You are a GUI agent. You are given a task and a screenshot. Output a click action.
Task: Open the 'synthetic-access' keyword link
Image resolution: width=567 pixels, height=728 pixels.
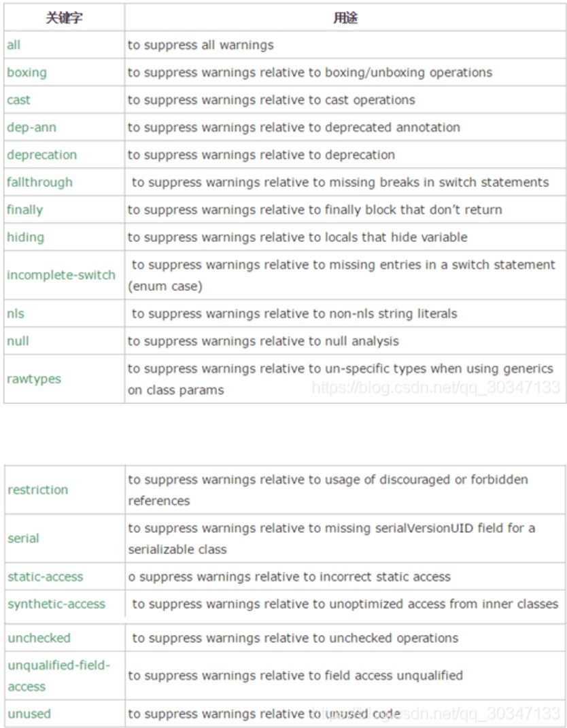57,604
